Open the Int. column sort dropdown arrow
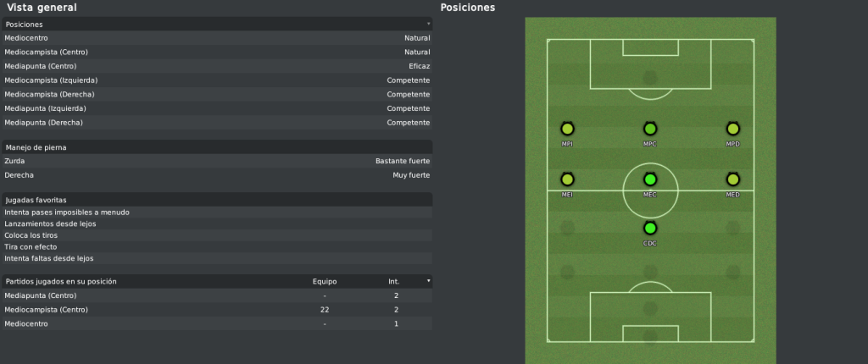Viewport: 868px width, 364px height. coord(428,281)
